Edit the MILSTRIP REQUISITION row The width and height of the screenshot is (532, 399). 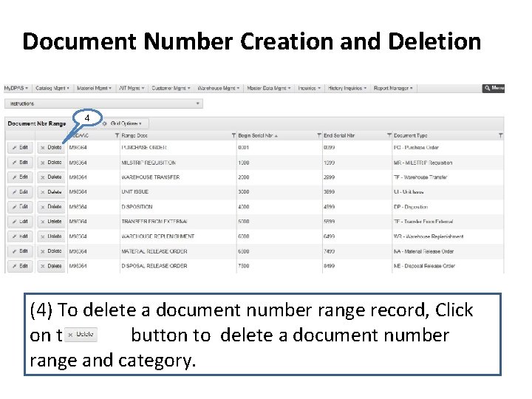point(20,163)
